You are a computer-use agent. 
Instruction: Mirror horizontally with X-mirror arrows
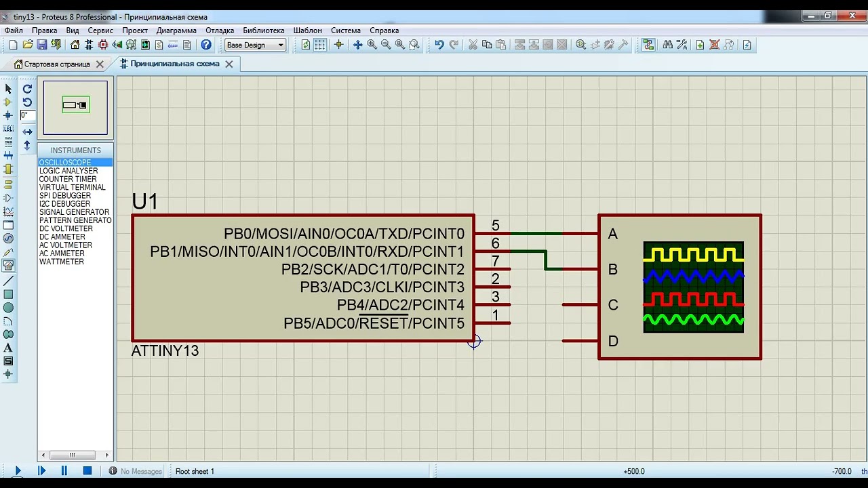[x=27, y=131]
